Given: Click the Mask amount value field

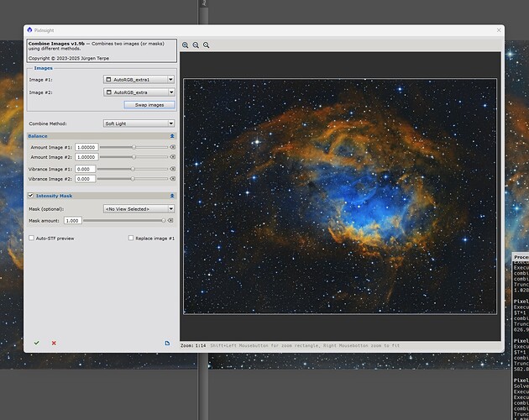Looking at the screenshot, I should 73,220.
